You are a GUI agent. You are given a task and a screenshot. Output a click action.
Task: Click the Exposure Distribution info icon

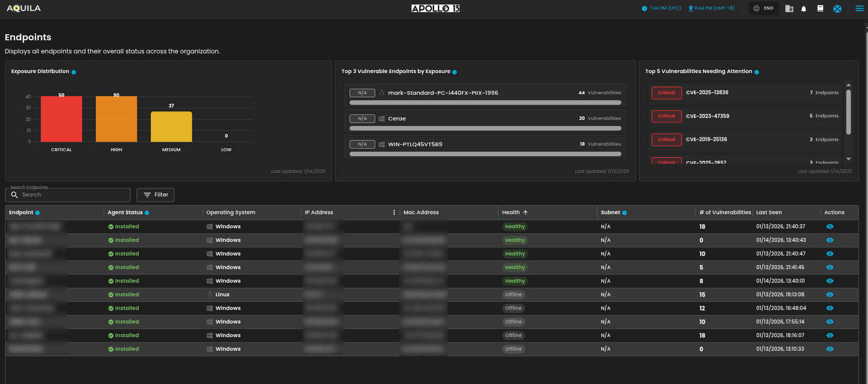point(74,72)
